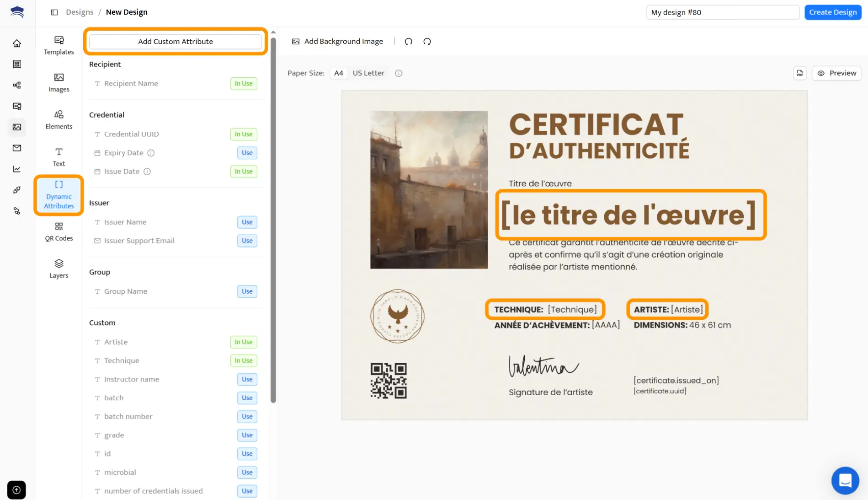Use the id attribute
Screen dimensions: 868x500
(x=247, y=454)
